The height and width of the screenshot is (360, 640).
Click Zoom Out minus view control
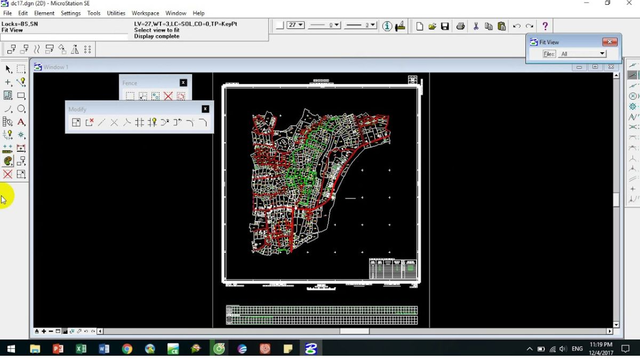click(51, 331)
